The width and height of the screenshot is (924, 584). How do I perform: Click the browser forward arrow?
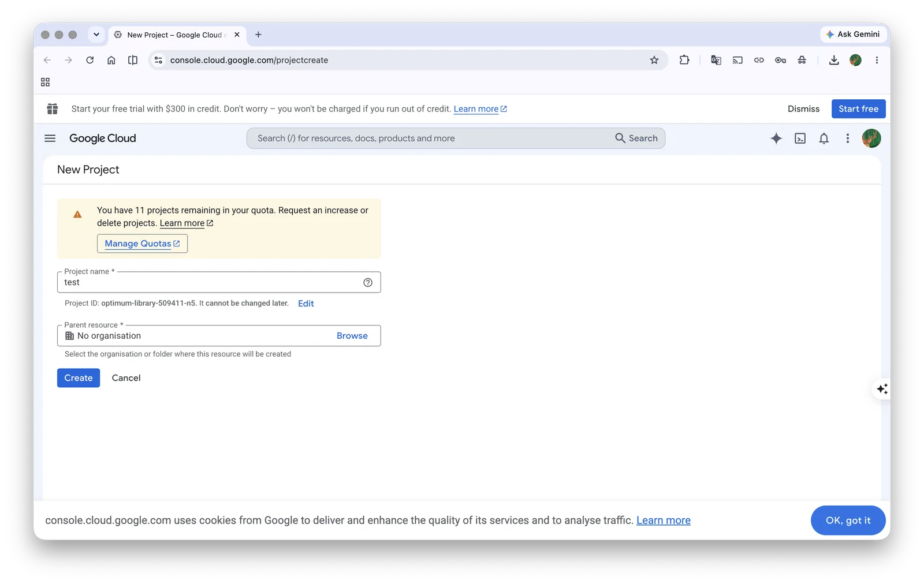(68, 60)
